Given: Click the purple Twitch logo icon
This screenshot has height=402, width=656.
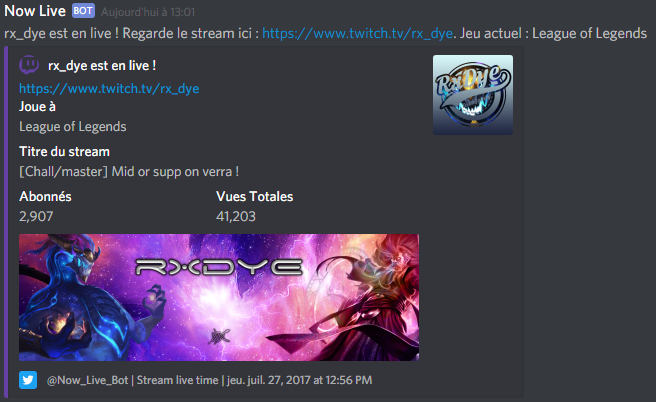Looking at the screenshot, I should click(x=29, y=65).
